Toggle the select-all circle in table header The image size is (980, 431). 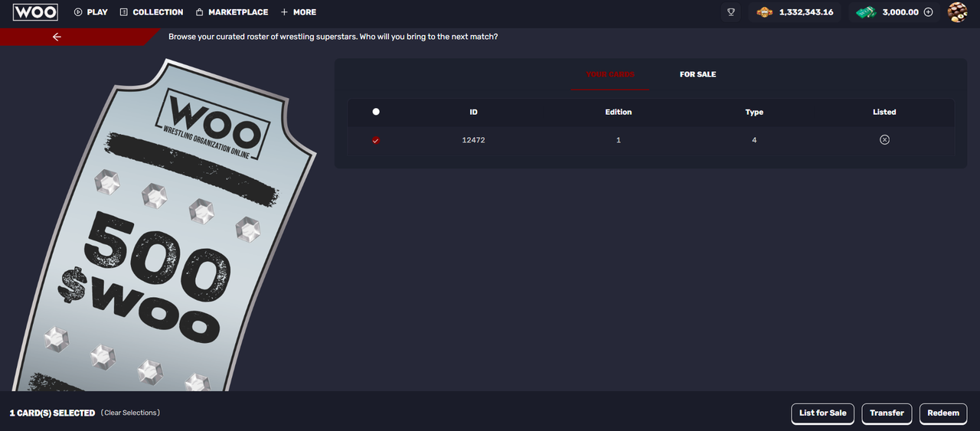[375, 112]
